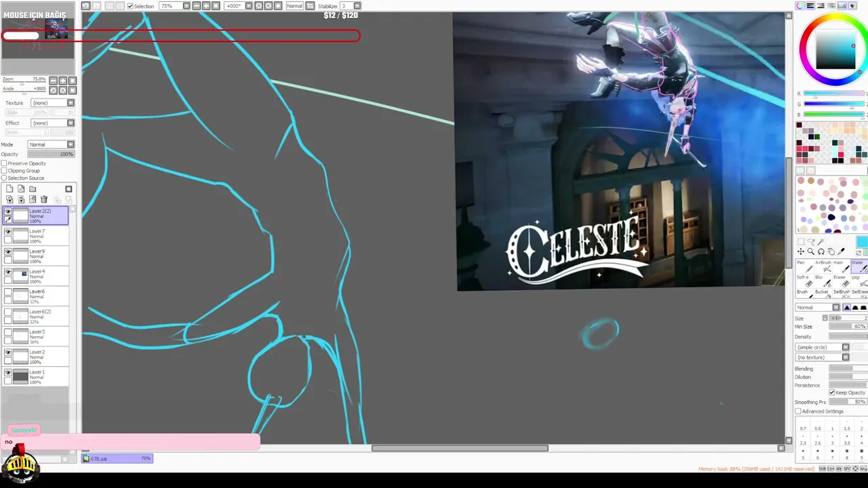Select the magic wand tool
868x488 pixels.
[x=821, y=242]
